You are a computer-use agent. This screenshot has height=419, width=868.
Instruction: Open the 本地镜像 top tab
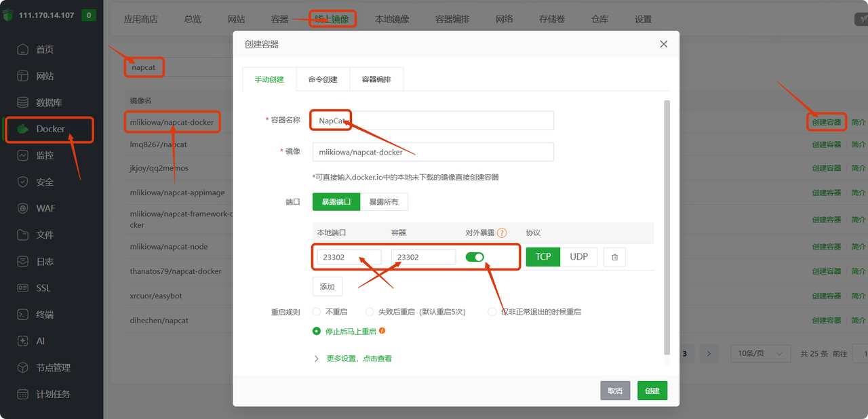pos(392,19)
